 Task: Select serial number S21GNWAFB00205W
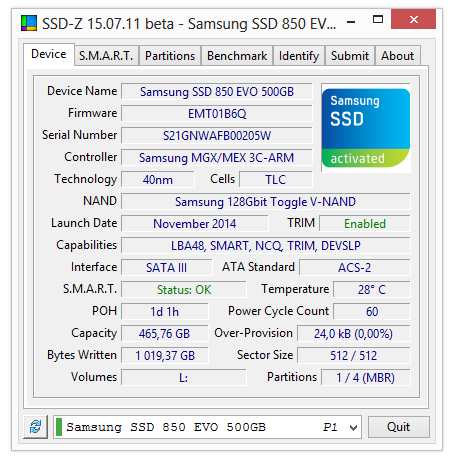(x=217, y=136)
